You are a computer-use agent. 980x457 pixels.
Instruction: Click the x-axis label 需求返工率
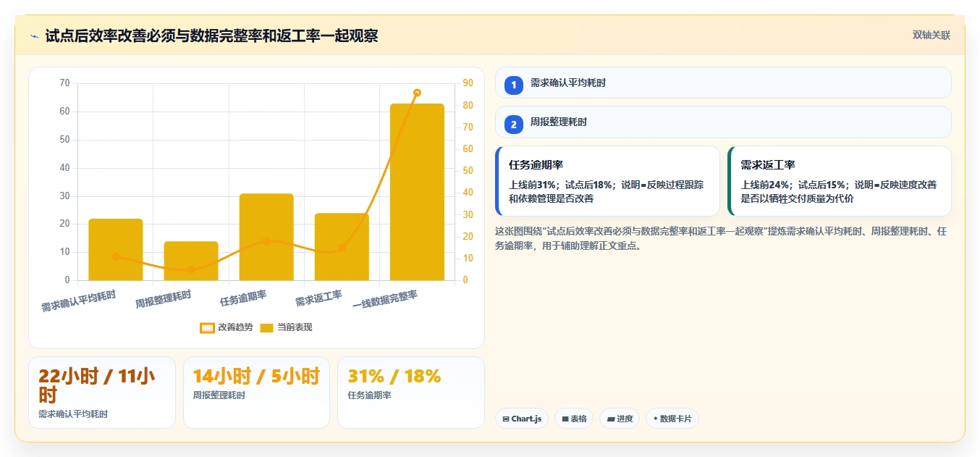318,298
